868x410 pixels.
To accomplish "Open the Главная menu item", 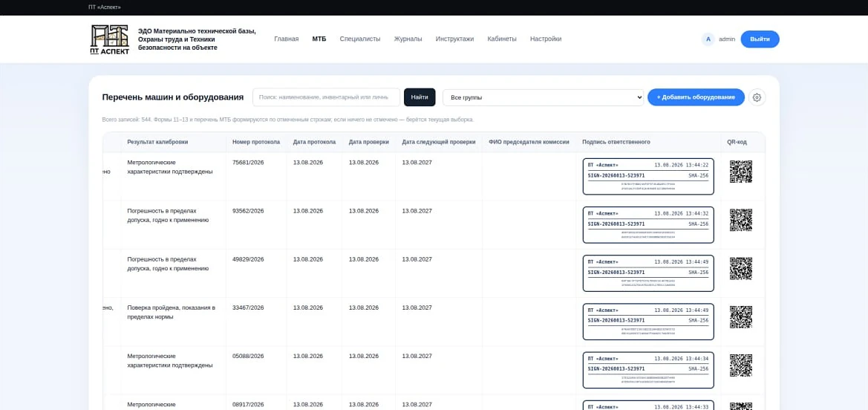I will tap(286, 39).
